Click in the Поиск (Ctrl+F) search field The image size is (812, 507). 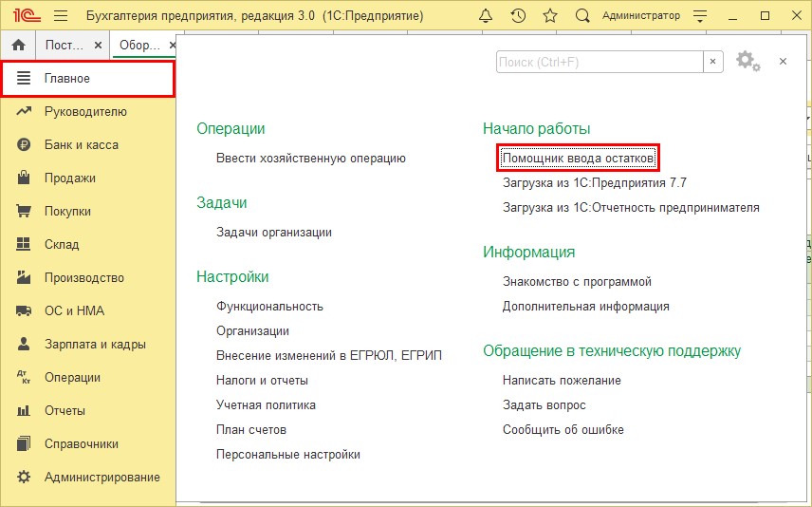pos(600,63)
